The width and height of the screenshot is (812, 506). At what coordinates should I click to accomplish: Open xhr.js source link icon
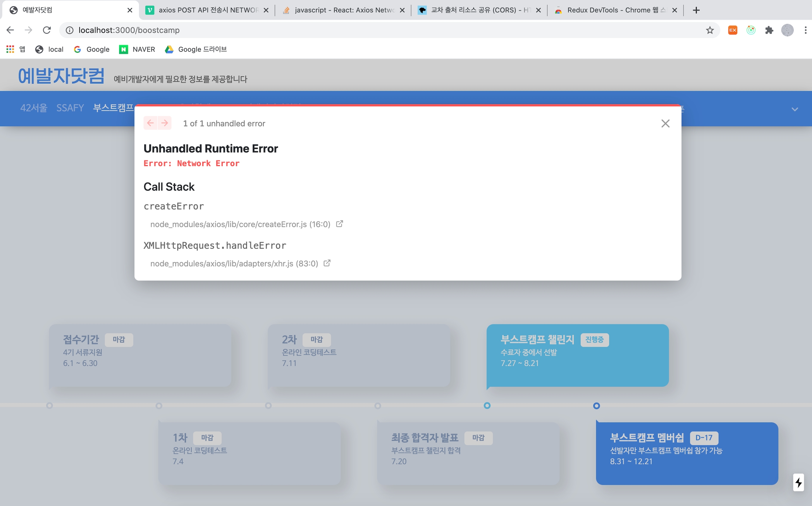(327, 263)
